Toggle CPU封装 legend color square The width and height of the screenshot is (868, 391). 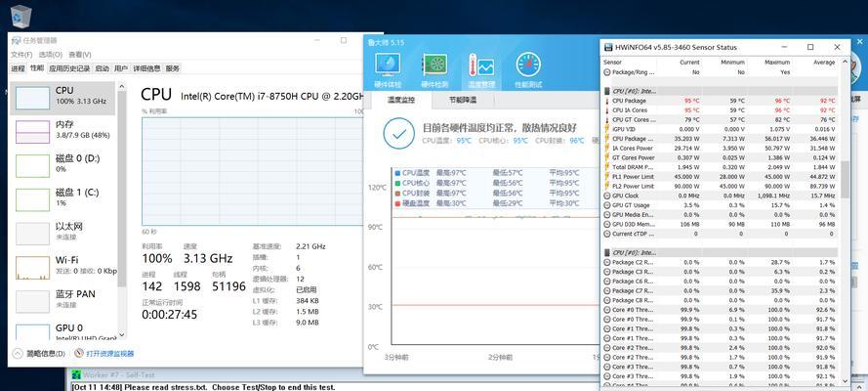(x=397, y=194)
